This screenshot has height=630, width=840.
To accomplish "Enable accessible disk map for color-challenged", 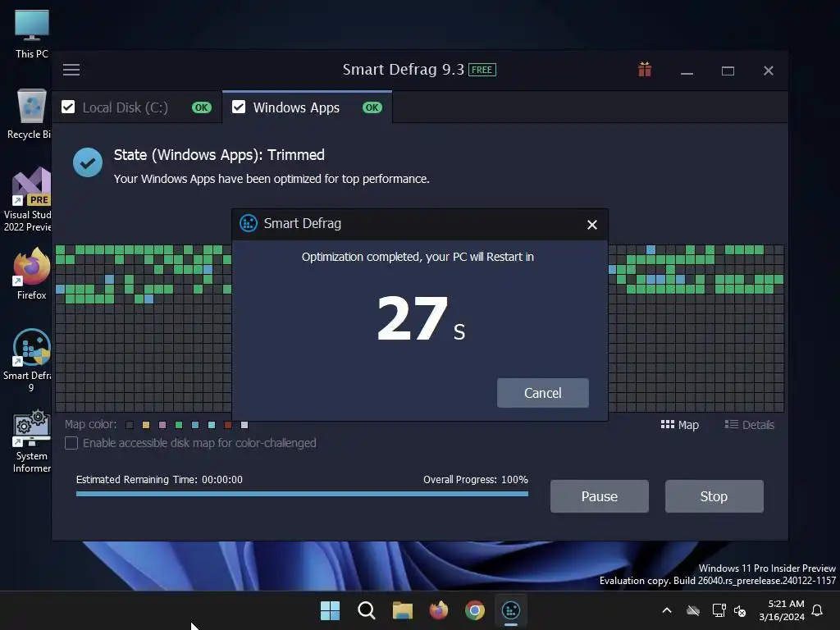I will (71, 443).
